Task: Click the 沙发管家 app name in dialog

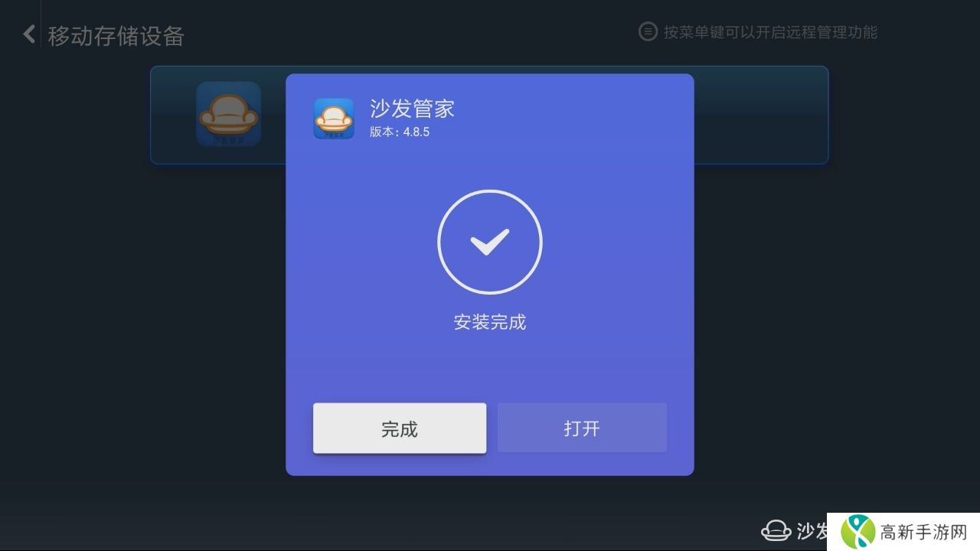Action: (x=412, y=109)
